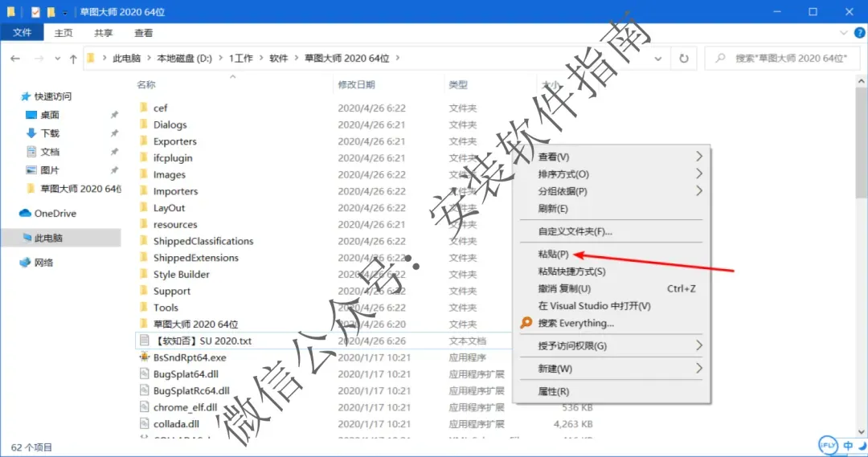868x457 pixels.
Task: Select 此电脑 in the navigation pane
Action: click(61, 238)
